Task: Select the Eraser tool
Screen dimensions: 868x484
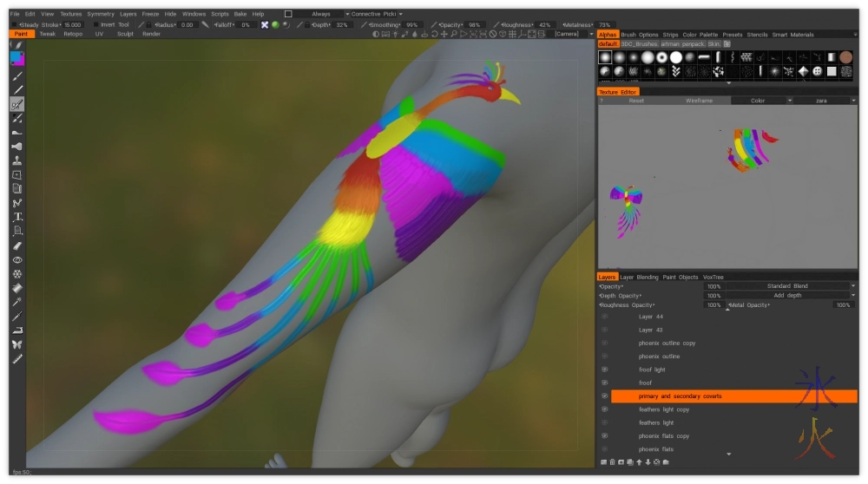Action: pos(17,245)
